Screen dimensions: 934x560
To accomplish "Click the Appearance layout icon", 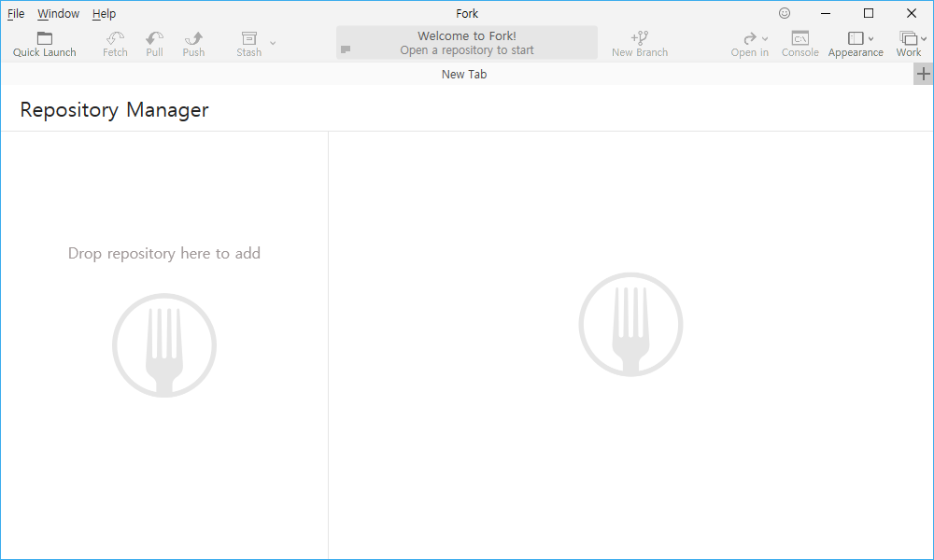I will click(856, 38).
